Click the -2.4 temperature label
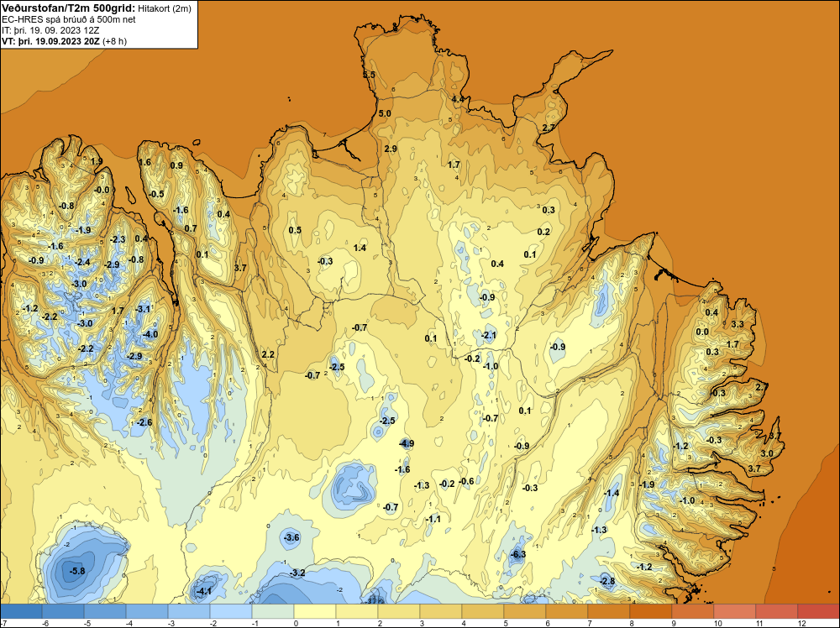The width and height of the screenshot is (840, 628). pyautogui.click(x=82, y=262)
